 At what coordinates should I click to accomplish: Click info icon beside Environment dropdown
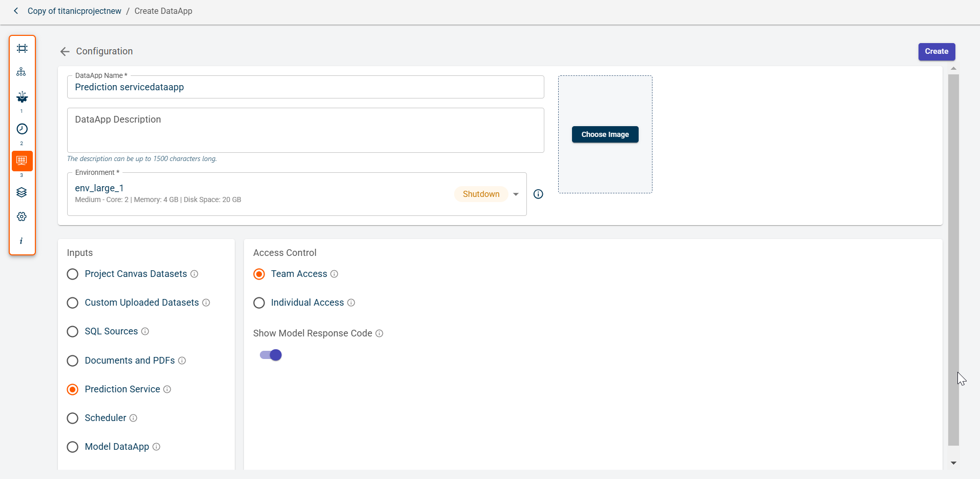click(x=538, y=194)
